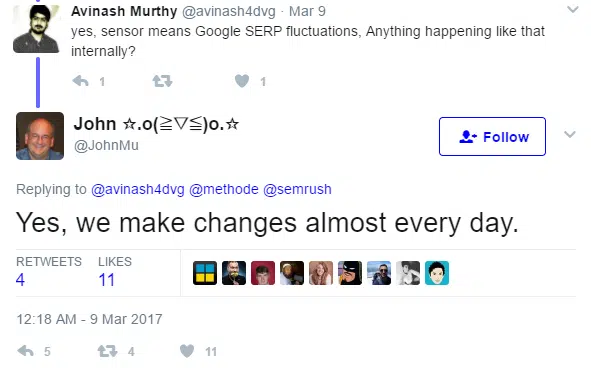This screenshot has height=368, width=591.
Task: Reply to Avinash Murthy's tweet
Action: 80,81
